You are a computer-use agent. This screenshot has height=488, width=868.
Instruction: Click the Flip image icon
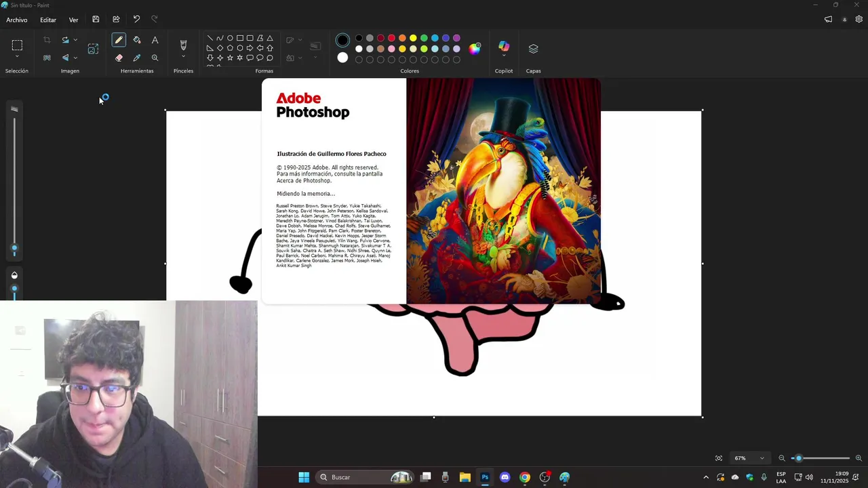tap(65, 58)
